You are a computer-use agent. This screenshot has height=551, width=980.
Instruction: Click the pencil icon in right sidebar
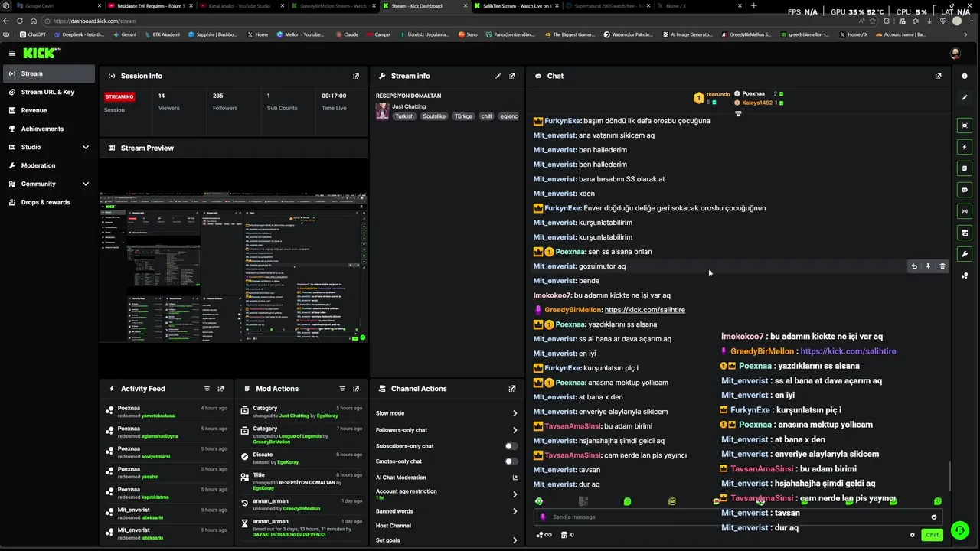pyautogui.click(x=965, y=97)
